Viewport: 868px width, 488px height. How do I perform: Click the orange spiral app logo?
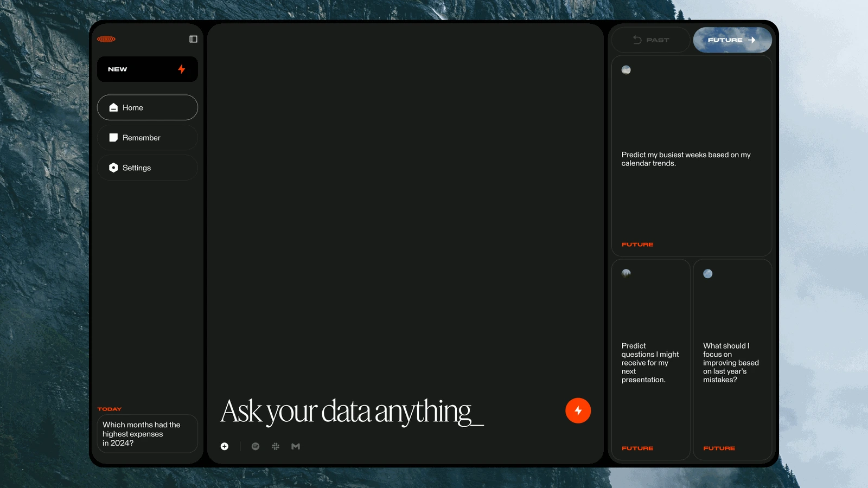click(106, 39)
